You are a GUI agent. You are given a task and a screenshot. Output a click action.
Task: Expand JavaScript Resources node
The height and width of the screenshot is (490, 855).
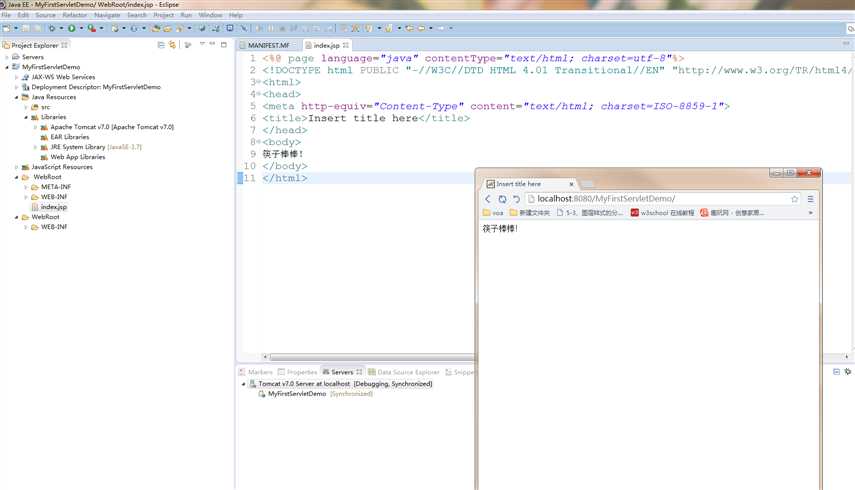[x=16, y=167]
